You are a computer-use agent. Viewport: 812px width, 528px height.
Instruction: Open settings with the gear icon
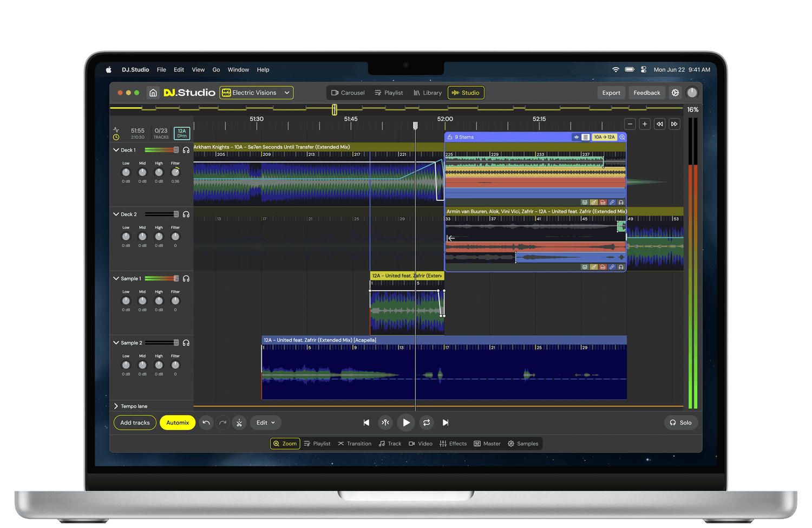[x=675, y=93]
